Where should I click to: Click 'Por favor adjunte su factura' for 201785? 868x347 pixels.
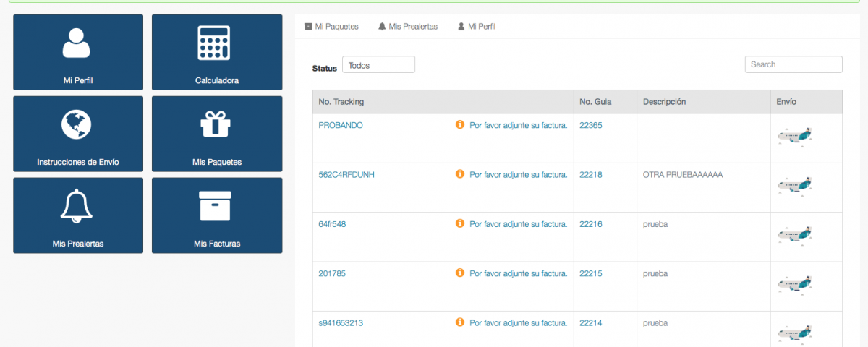pos(519,273)
